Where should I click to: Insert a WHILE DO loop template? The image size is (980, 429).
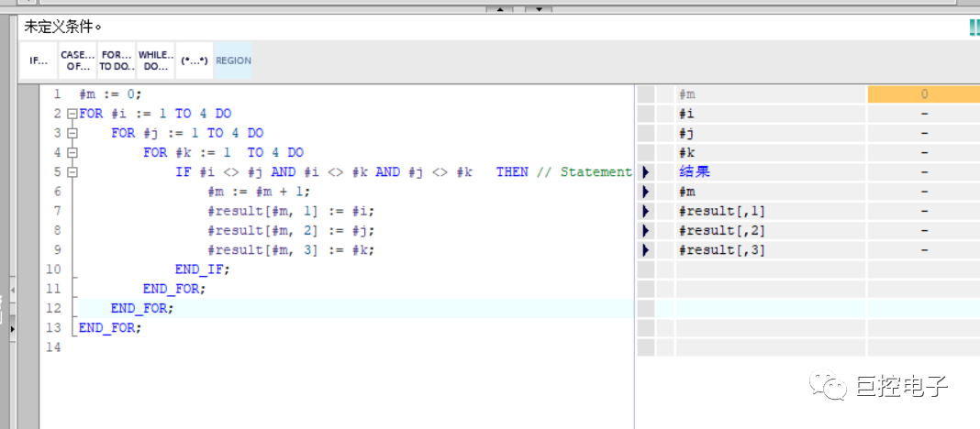coord(156,60)
